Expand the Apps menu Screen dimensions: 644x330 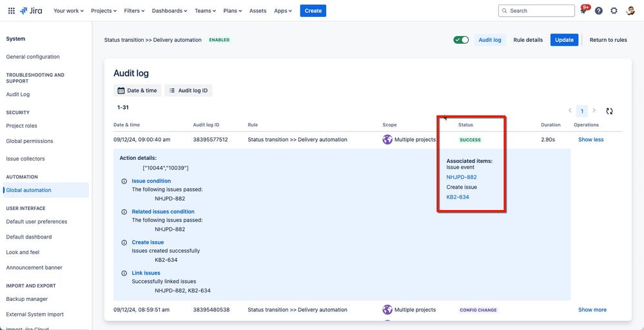click(x=283, y=11)
